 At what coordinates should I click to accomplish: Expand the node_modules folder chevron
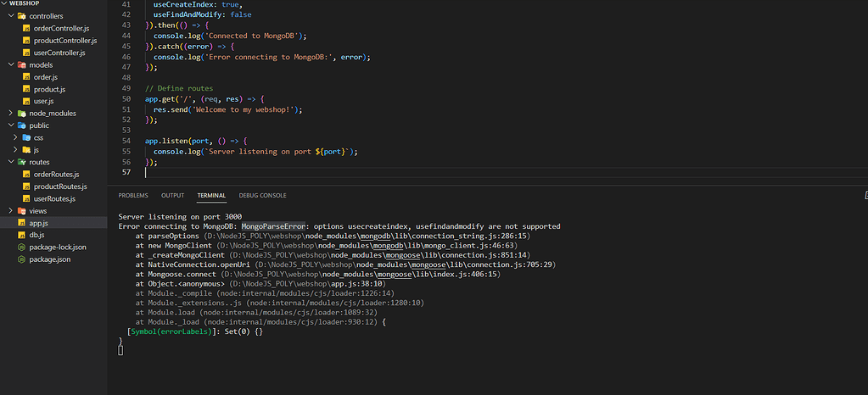click(x=9, y=113)
